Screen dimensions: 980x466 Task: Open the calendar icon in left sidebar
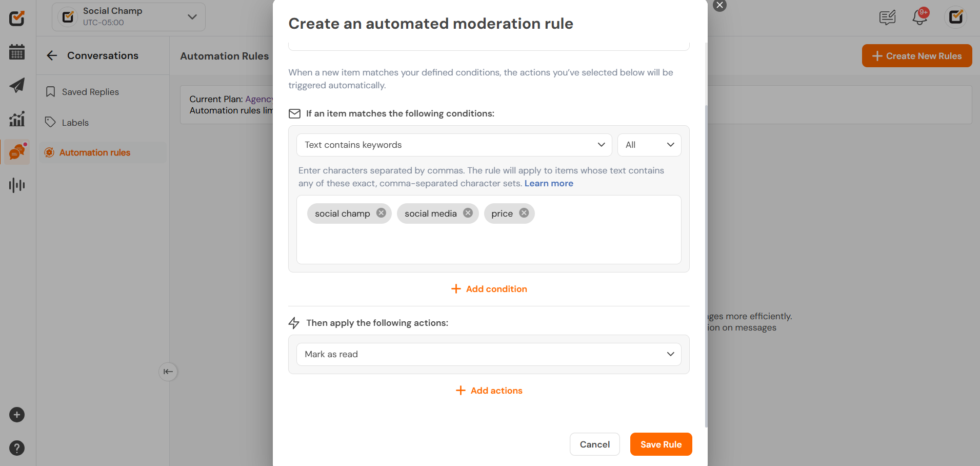(x=17, y=52)
